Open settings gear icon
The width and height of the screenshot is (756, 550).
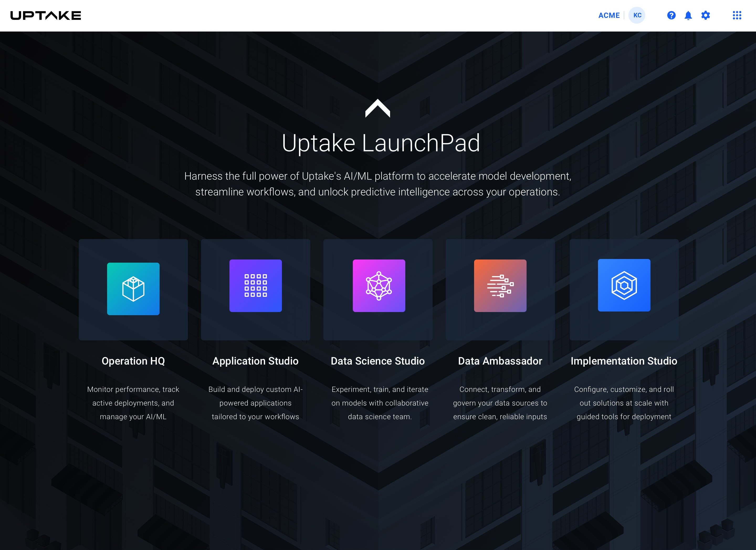[x=705, y=15]
